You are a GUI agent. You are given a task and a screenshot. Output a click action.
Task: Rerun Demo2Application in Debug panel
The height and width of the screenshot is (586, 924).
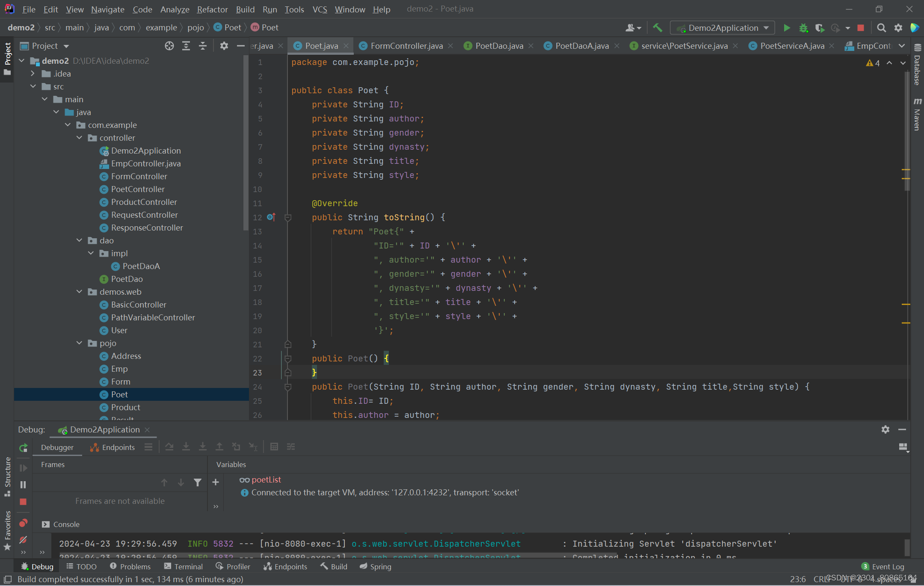tap(24, 448)
